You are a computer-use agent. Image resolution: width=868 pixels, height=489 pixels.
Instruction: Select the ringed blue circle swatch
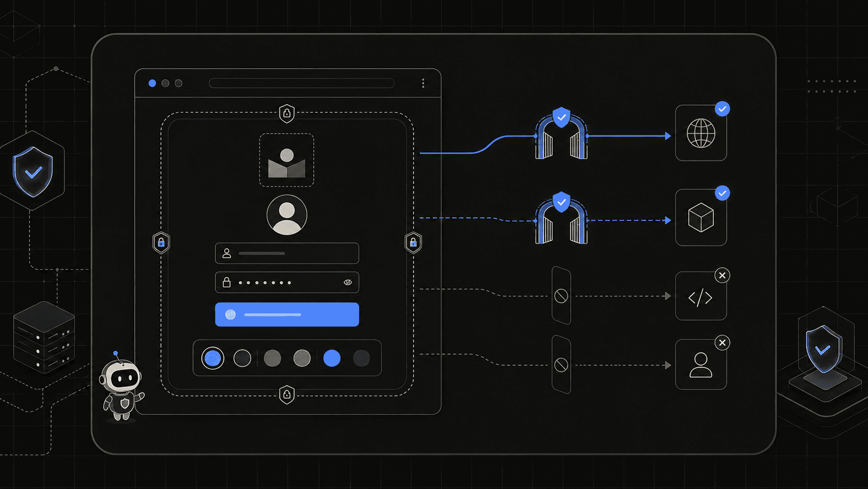(212, 358)
